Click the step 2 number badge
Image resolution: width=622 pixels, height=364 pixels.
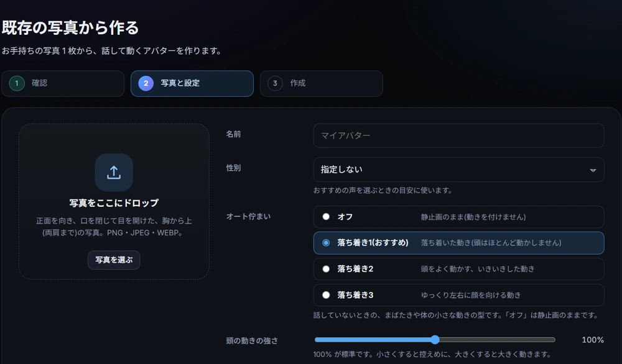coord(146,83)
